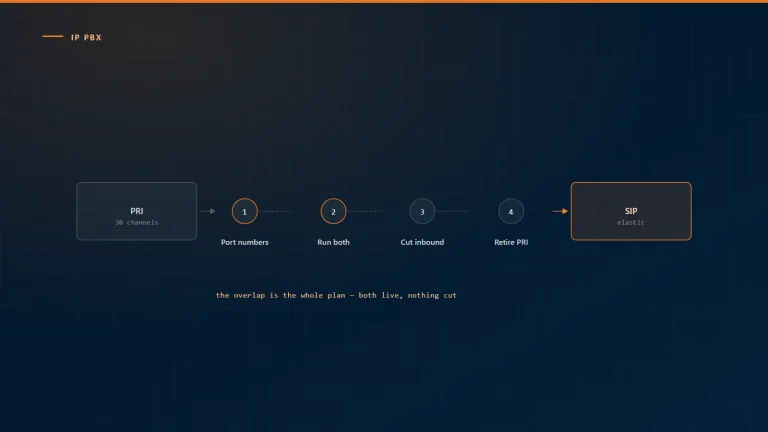
Task: Click the step 3 circle
Action: [x=422, y=211]
